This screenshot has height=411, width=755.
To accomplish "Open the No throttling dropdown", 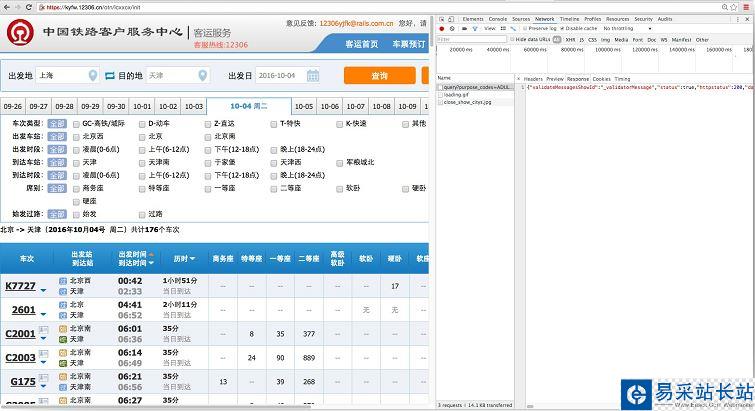I will coord(627,29).
